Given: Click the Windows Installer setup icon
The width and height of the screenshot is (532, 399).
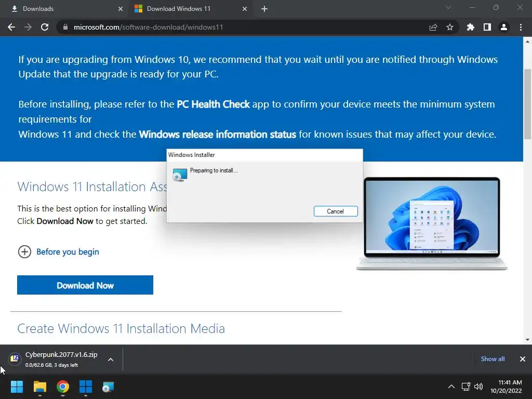Looking at the screenshot, I should tap(179, 175).
